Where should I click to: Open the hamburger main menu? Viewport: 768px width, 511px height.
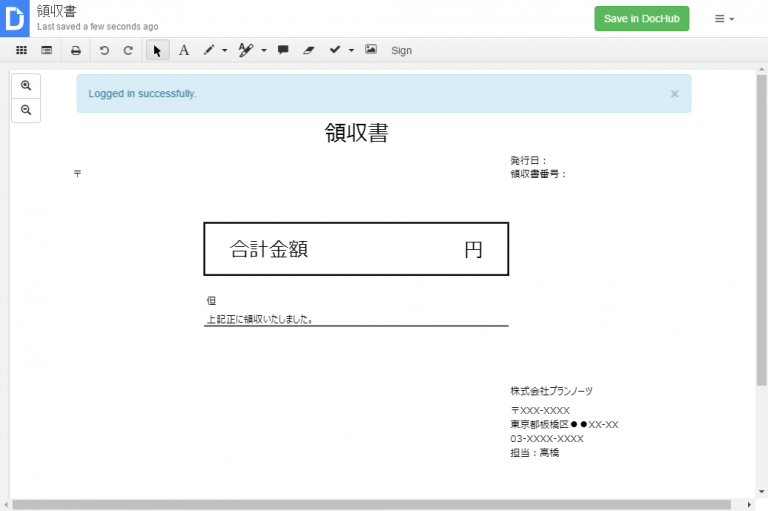pyautogui.click(x=724, y=19)
